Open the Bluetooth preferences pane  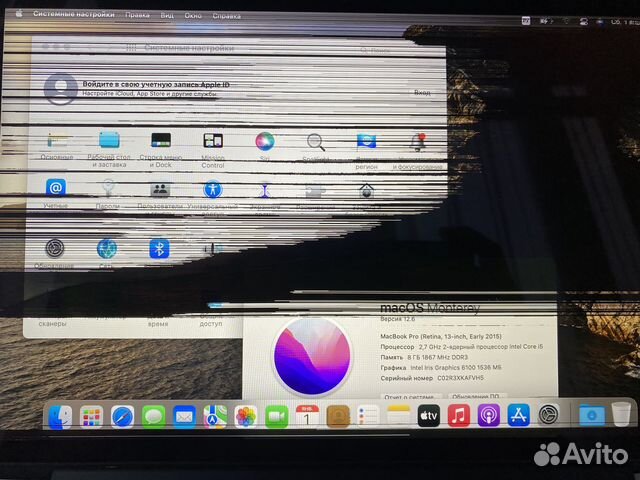tap(159, 249)
